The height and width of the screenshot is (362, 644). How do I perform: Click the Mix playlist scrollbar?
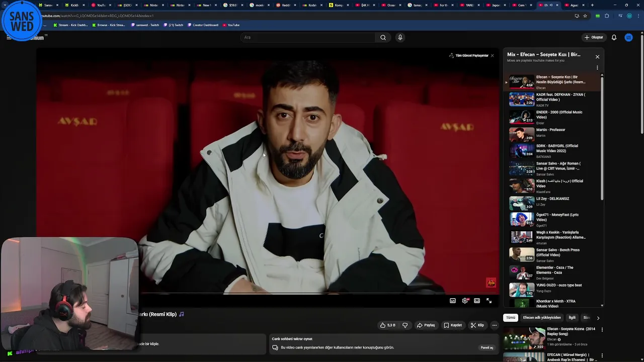(x=602, y=138)
